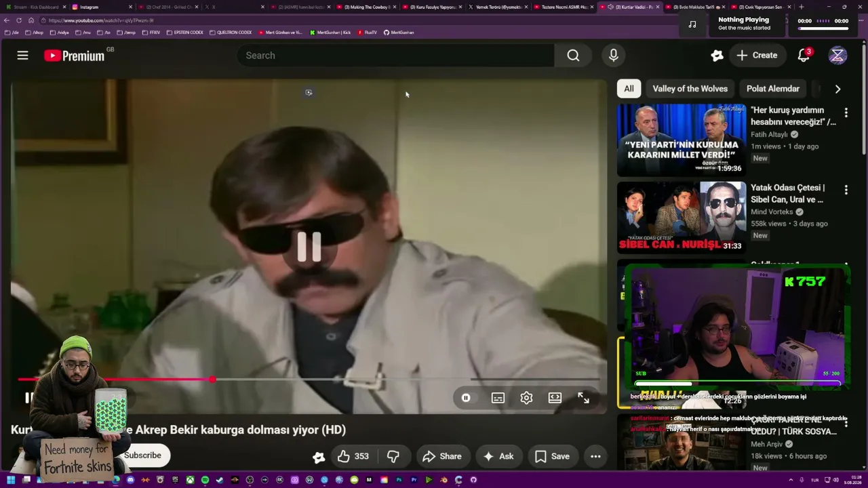Screen dimensions: 868x488
Task: Open more actions ellipsis under the video
Action: coord(595,456)
